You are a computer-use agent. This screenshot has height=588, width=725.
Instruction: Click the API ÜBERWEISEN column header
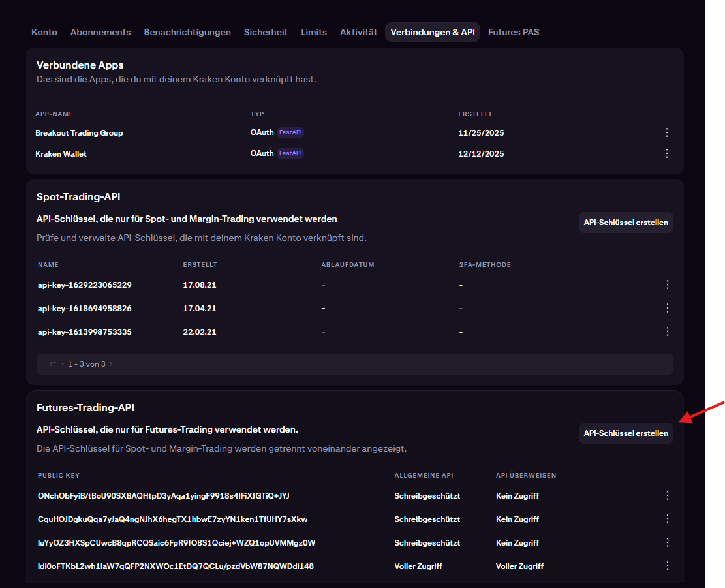click(x=526, y=476)
